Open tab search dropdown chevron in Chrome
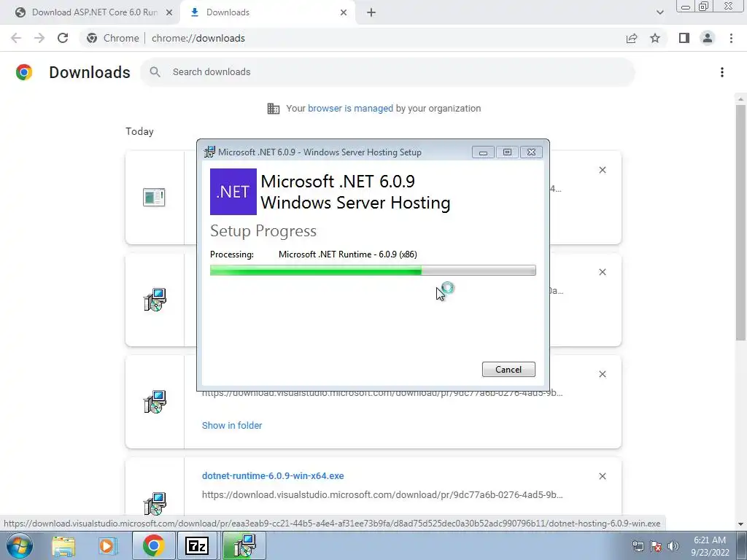The width and height of the screenshot is (747, 560). (659, 12)
